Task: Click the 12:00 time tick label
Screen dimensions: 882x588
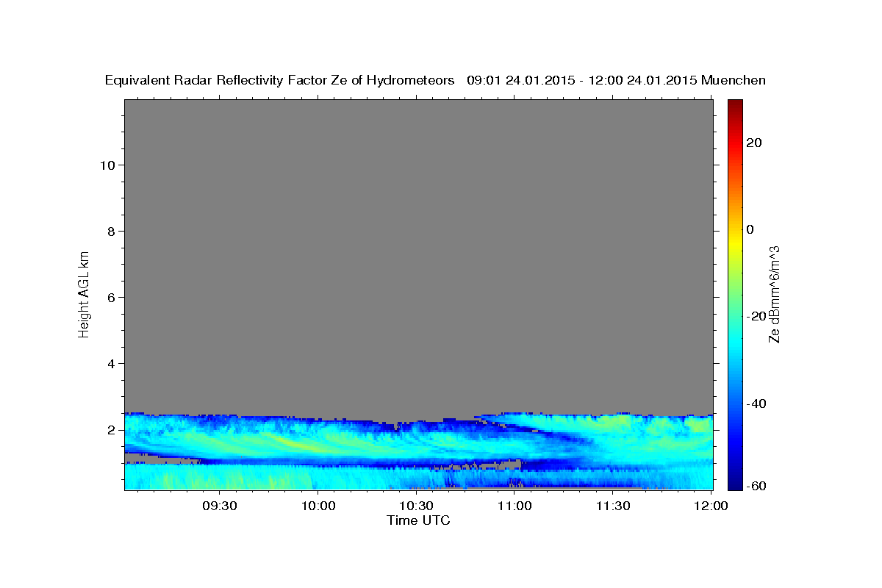Action: [x=711, y=506]
